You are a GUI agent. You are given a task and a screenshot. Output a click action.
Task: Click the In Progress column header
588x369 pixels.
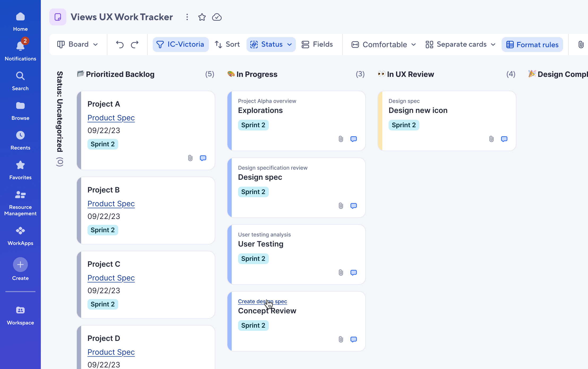(257, 74)
